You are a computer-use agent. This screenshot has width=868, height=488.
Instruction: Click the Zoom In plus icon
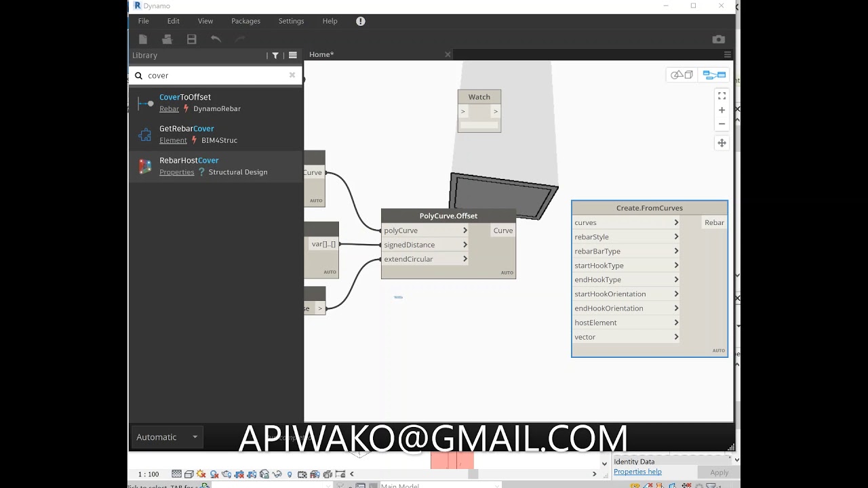pos(722,110)
